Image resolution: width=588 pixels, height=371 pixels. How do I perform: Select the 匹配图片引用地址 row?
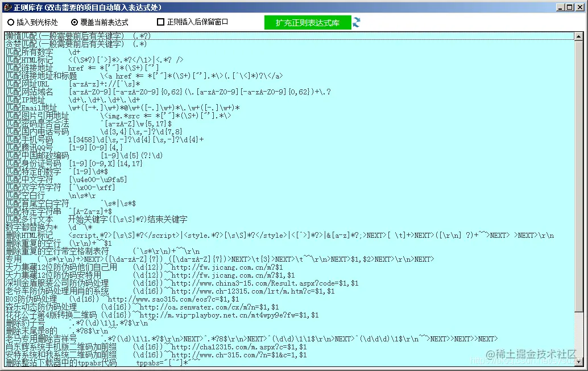(289, 116)
